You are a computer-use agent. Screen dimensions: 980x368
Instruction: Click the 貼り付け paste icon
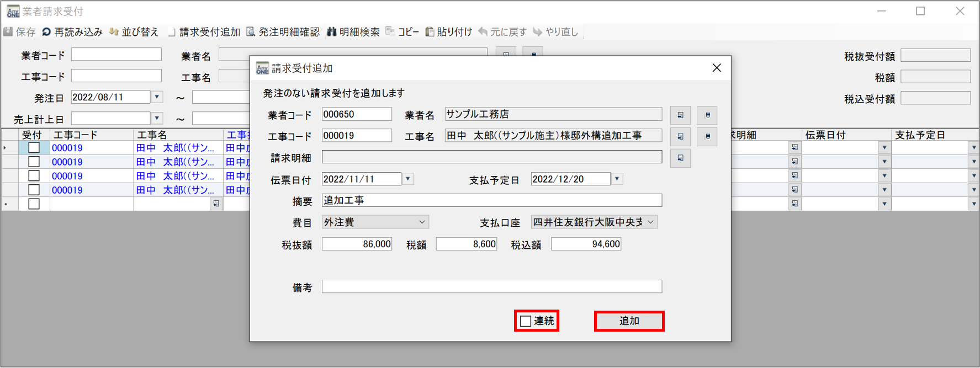tap(430, 32)
